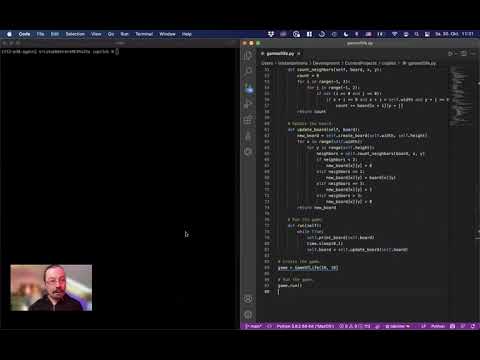Click Python interpreter version in status bar
The height and width of the screenshot is (360, 480).
click(x=305, y=326)
